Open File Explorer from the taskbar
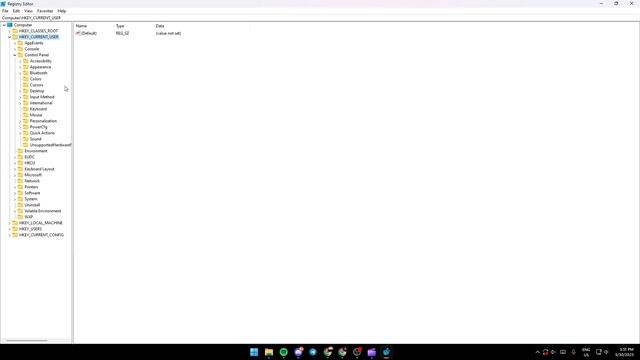Screen dimensions: 640x360 tap(269, 352)
